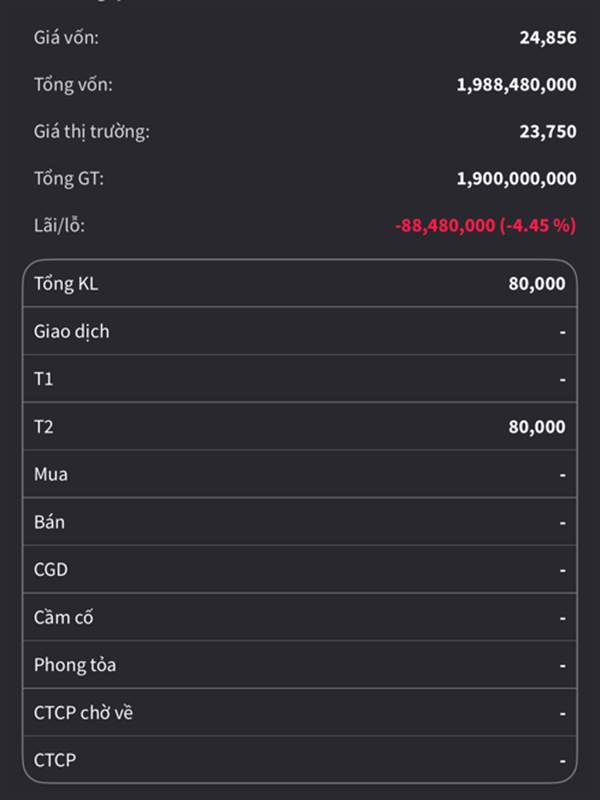Click the Tổng vốn label
This screenshot has height=800, width=600.
coord(73,85)
